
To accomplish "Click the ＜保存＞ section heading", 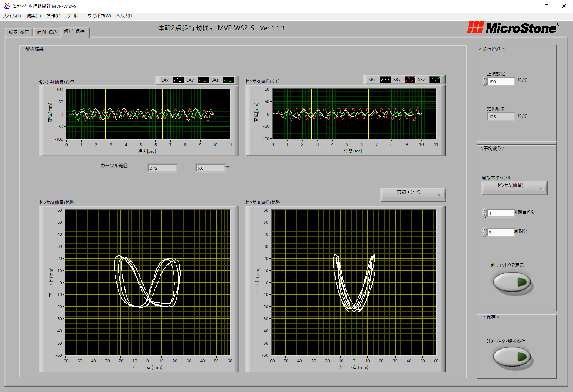I will [491, 317].
